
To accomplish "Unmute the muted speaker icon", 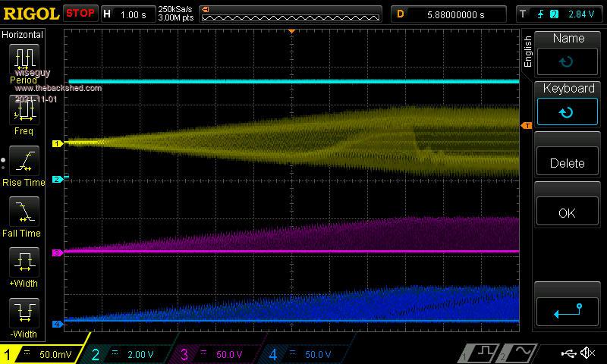I will click(587, 353).
